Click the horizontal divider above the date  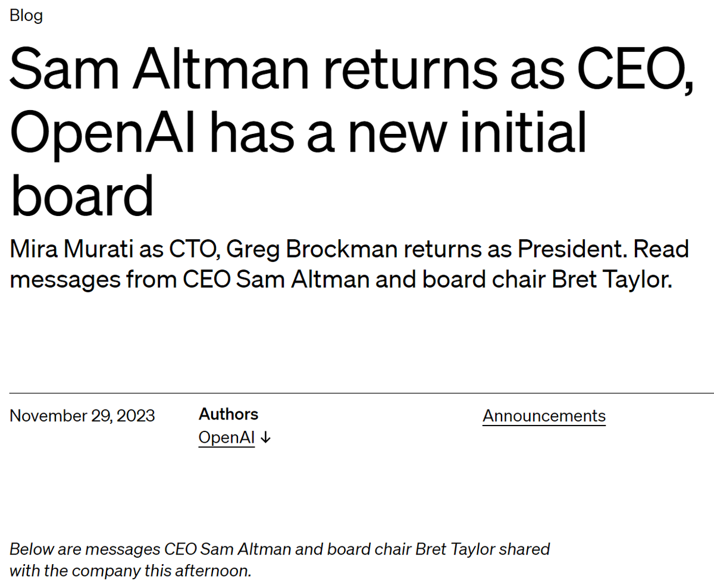point(362,393)
